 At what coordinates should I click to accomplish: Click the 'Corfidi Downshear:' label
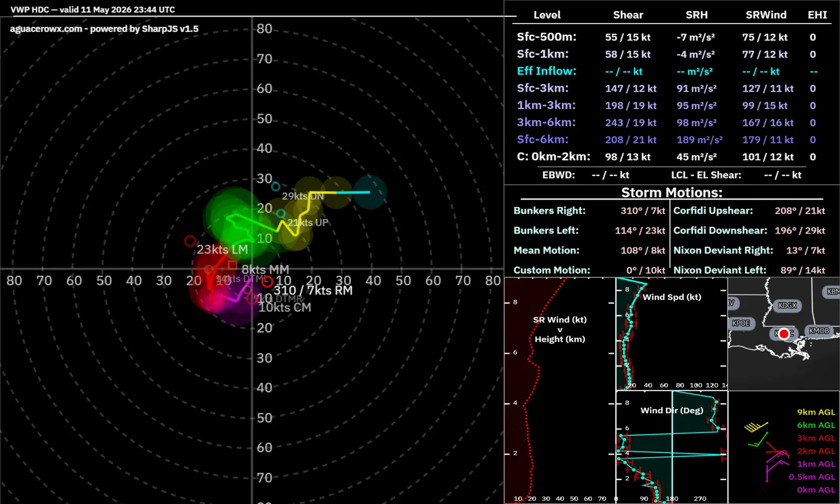pos(720,230)
